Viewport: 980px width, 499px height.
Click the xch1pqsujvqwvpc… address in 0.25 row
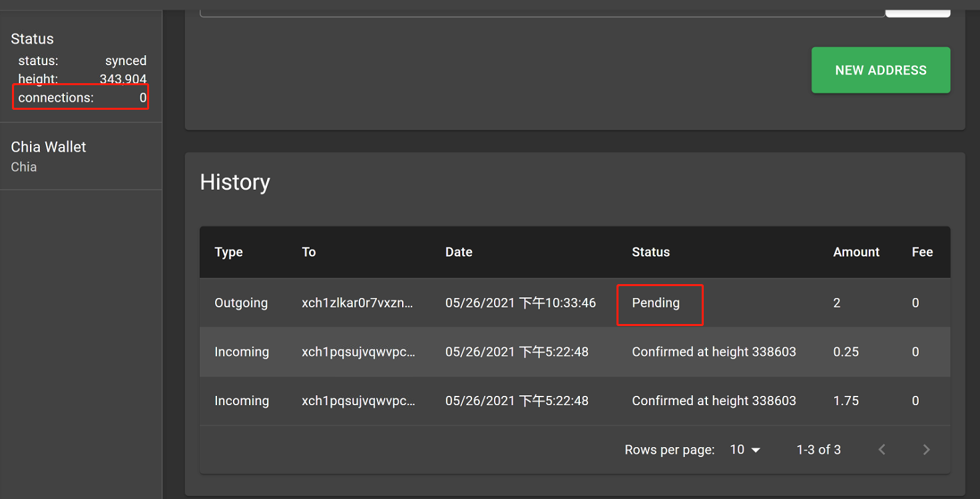tap(358, 352)
